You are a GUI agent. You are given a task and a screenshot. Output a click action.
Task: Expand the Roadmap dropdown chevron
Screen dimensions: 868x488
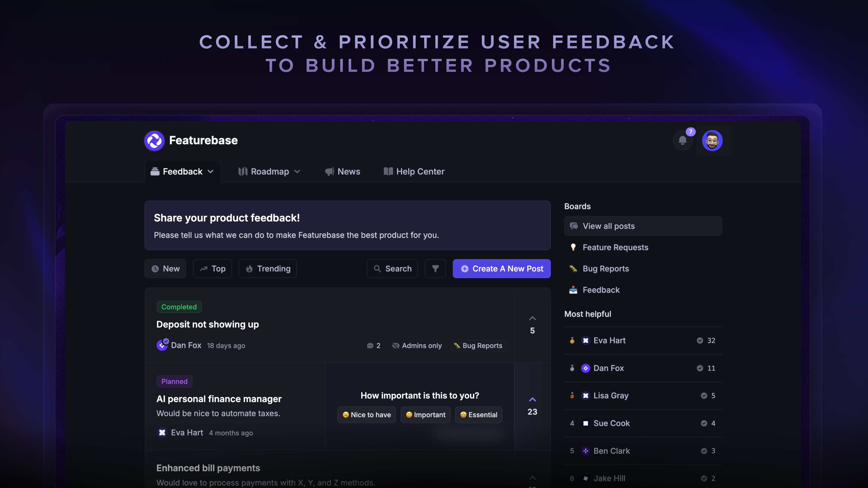tap(297, 171)
